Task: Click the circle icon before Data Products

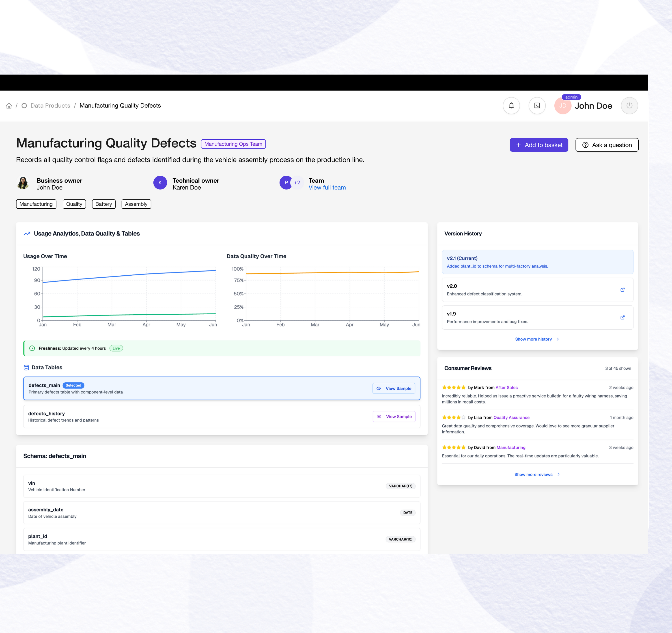Action: [24, 106]
